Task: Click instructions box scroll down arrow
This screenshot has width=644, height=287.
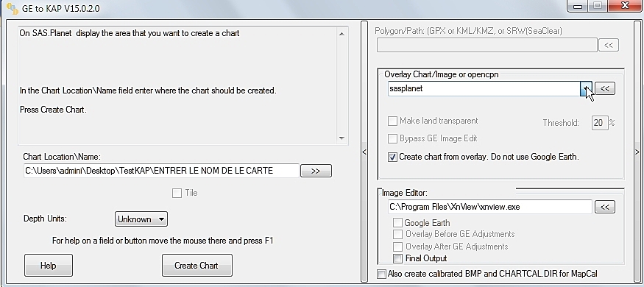Action: 342,138
